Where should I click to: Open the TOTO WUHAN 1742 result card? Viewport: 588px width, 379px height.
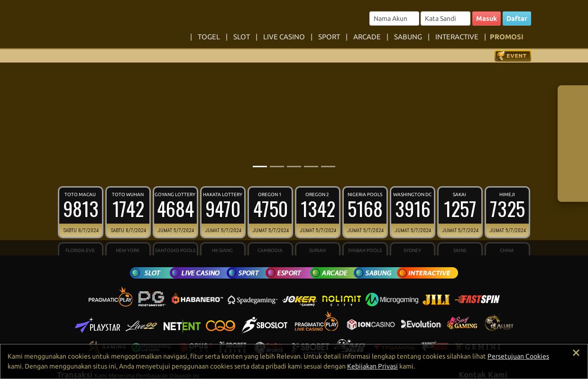(x=128, y=212)
